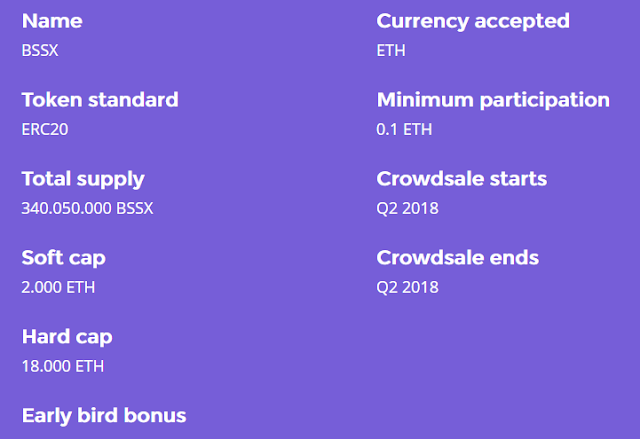Click the Name heading

click(52, 21)
